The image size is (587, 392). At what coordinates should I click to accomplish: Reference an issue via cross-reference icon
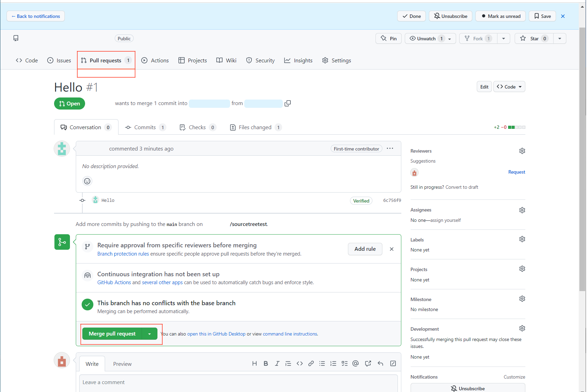[x=368, y=363]
